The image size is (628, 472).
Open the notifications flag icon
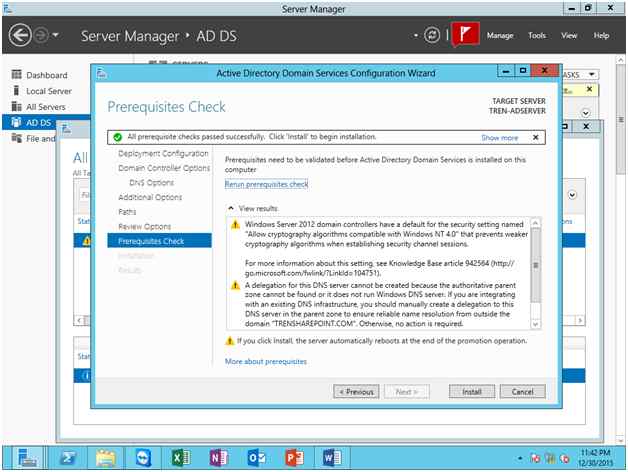[x=465, y=35]
